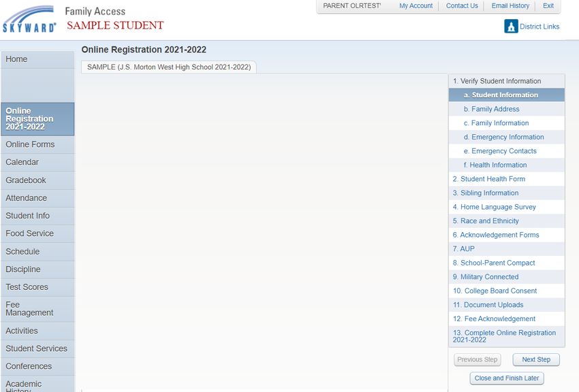Select step d. Emergency Information
Viewport: 579px width, 392px height.
[x=503, y=137]
